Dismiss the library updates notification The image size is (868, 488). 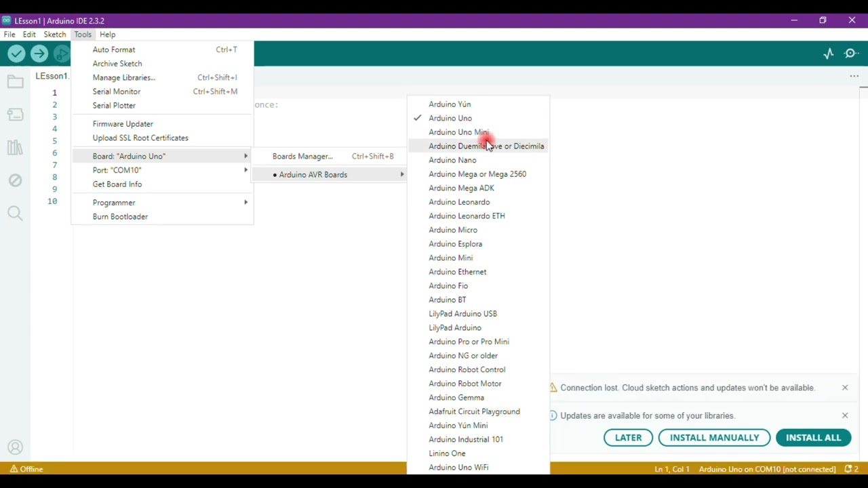[845, 415]
